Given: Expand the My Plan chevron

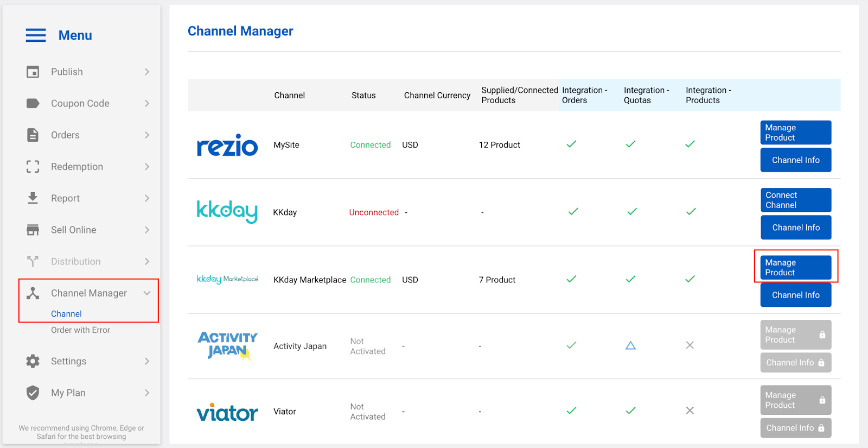Looking at the screenshot, I should (147, 393).
